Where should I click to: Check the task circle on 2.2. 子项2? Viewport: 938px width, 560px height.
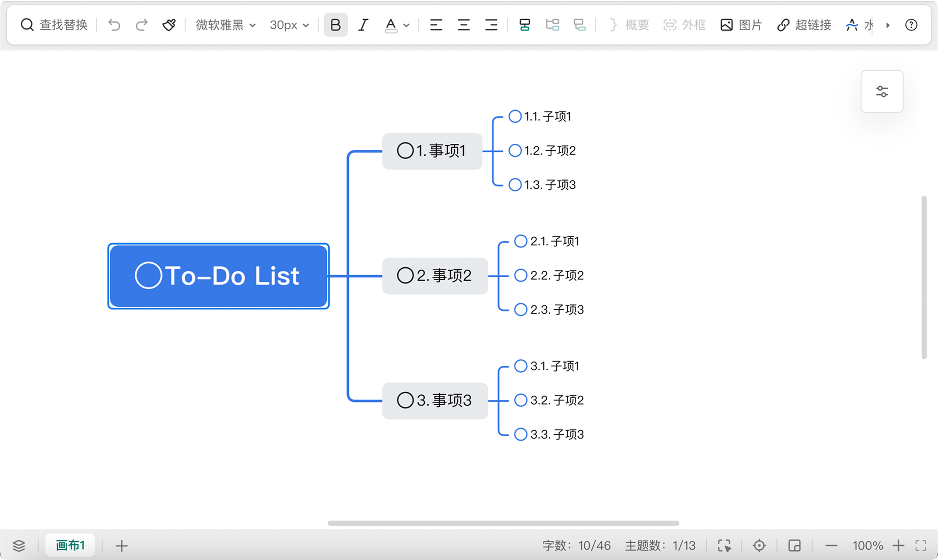(x=521, y=275)
